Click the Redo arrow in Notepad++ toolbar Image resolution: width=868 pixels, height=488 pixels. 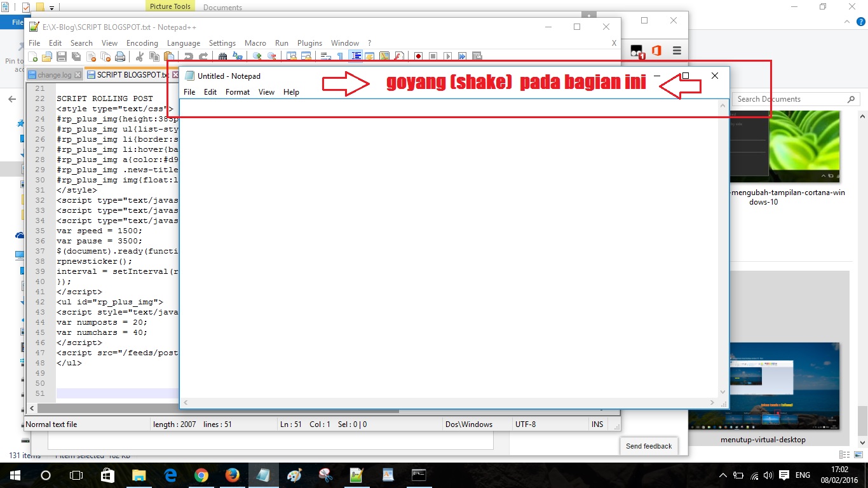203,57
